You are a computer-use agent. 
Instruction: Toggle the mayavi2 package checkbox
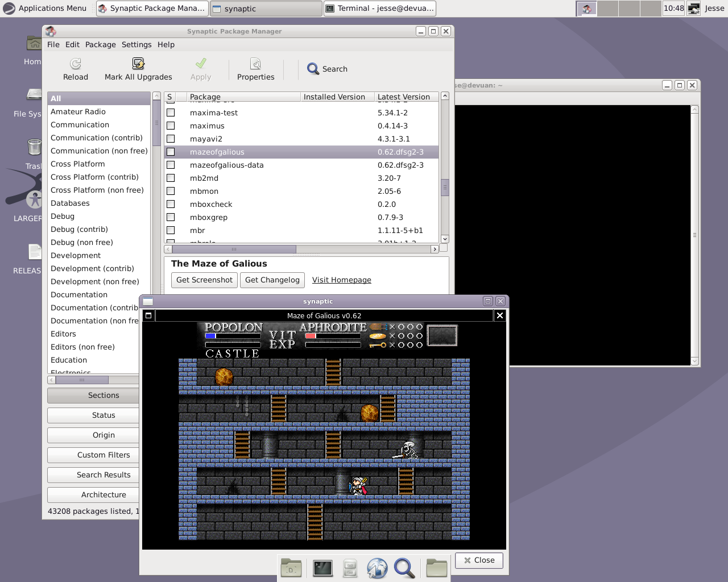(x=171, y=139)
